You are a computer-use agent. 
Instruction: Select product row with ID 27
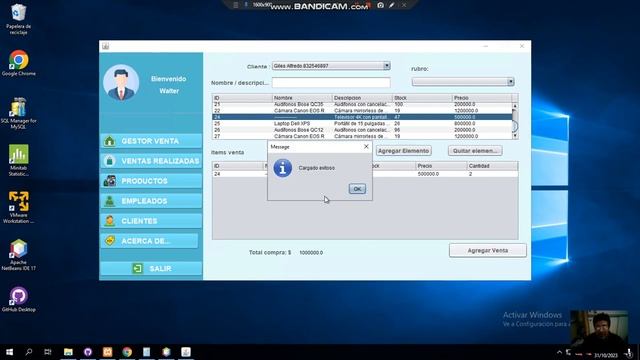[x=362, y=136]
